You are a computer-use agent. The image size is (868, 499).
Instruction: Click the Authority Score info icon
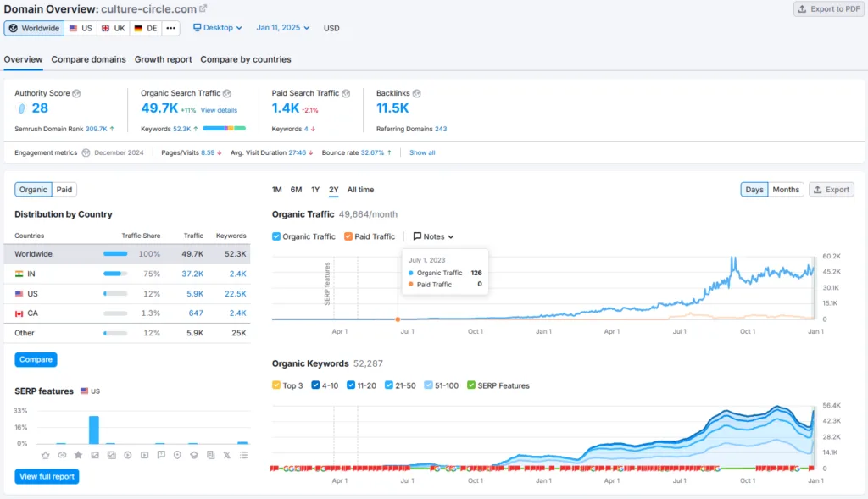pos(76,93)
